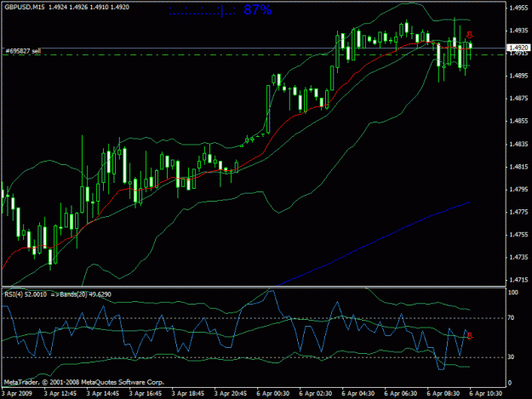This screenshot has height=399, width=532.
Task: Click the '3 Apr 18:45' time axis label
Action: (x=188, y=394)
